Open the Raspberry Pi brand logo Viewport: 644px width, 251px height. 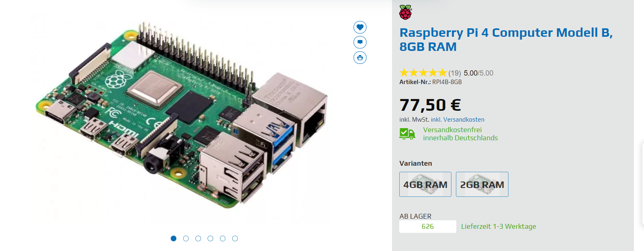(405, 12)
